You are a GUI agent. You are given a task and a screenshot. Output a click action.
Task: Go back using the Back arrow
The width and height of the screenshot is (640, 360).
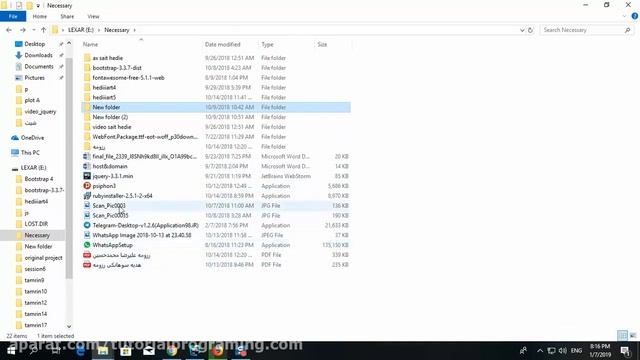pos(9,30)
